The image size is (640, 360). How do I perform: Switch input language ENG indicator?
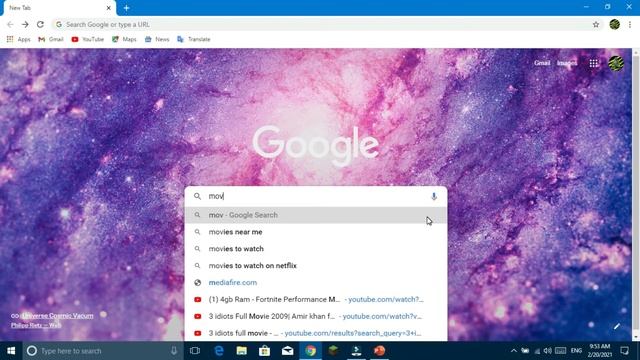click(576, 351)
